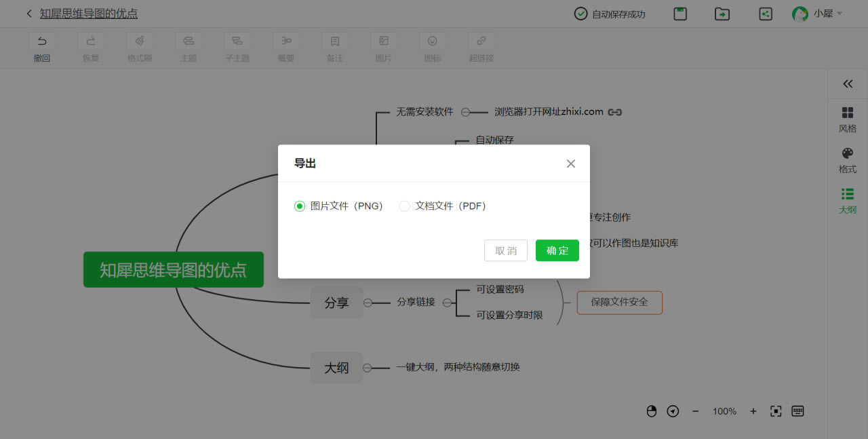The width and height of the screenshot is (868, 439).
Task: Zoom in with the plus button
Action: click(753, 411)
